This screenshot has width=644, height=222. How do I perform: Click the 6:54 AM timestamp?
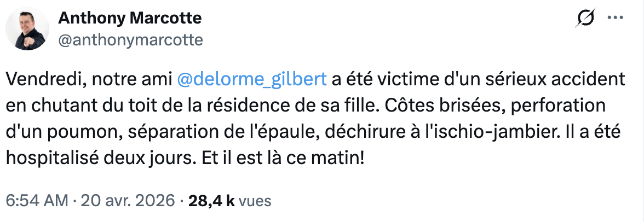tap(37, 201)
